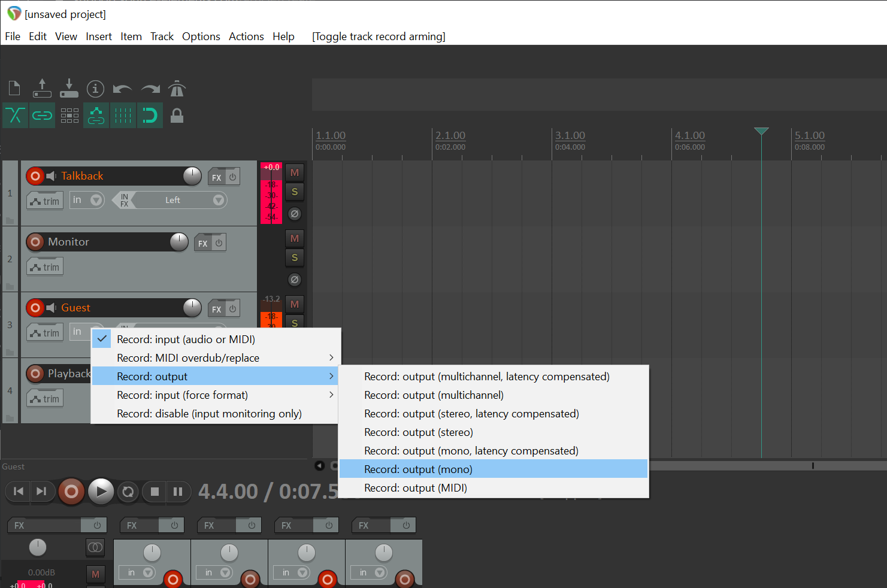
Task: Toggle the lock icon in toolbar
Action: coord(177,116)
